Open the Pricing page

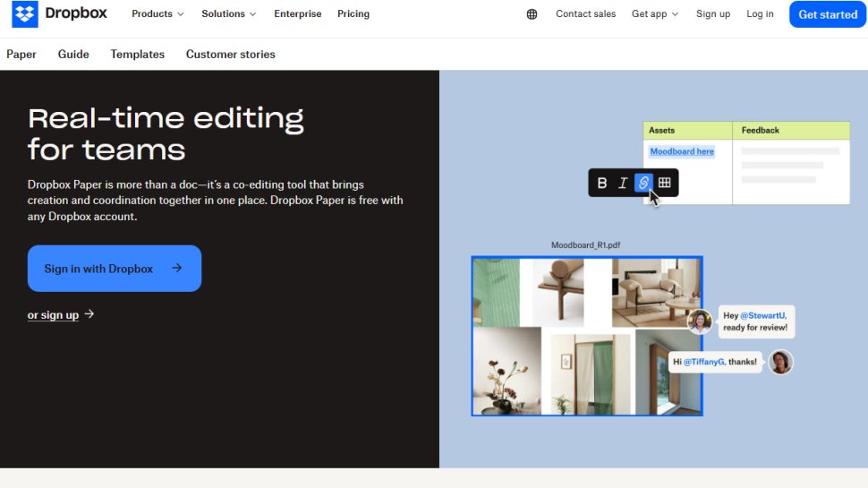(x=353, y=13)
